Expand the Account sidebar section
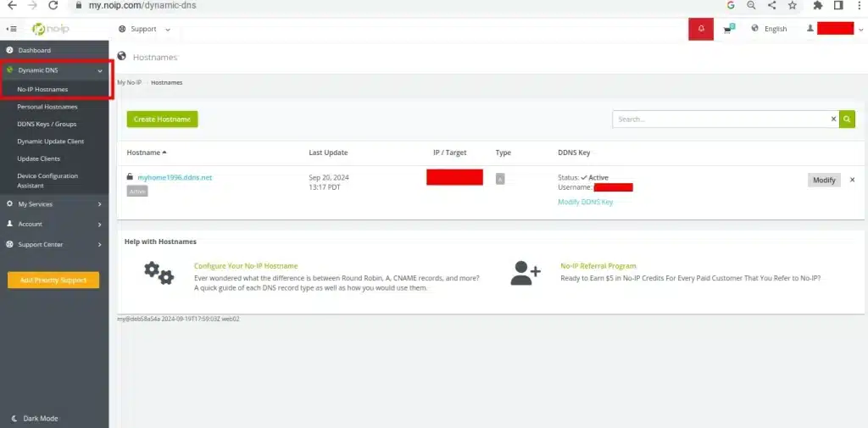Viewport: 868px width, 428px height. (x=54, y=224)
